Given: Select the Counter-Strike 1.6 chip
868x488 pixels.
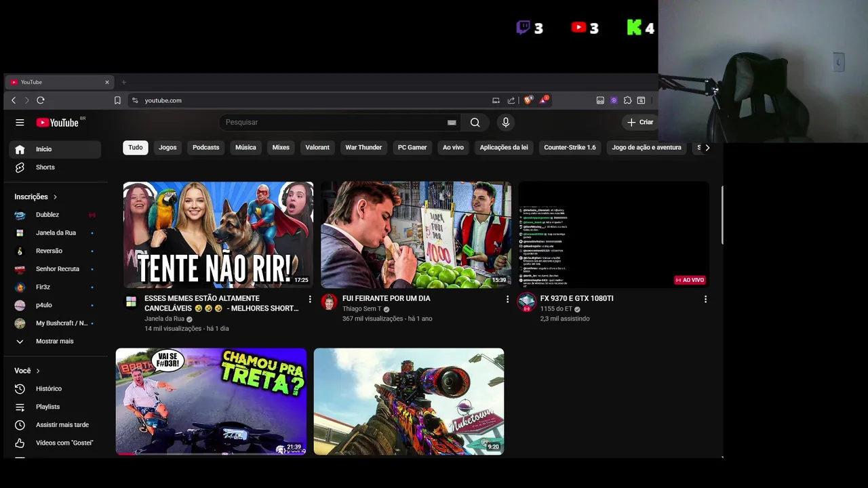Looking at the screenshot, I should coord(570,147).
